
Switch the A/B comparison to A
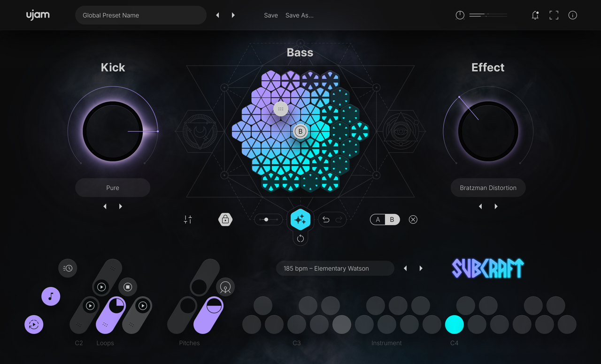[x=378, y=219]
